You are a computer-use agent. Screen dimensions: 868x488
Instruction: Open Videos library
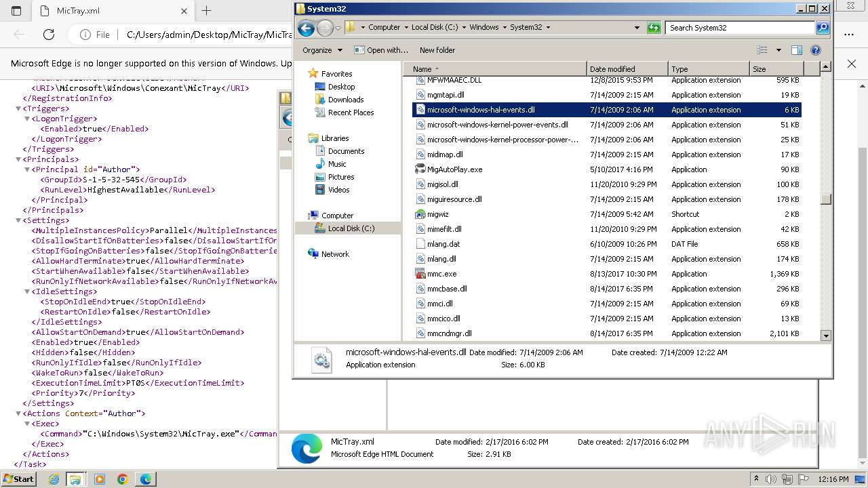tap(339, 190)
